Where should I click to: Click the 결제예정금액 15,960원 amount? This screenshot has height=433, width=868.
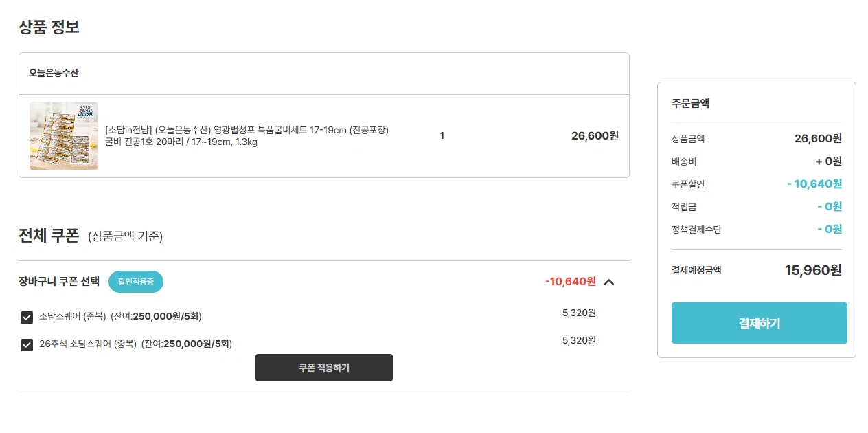[813, 270]
